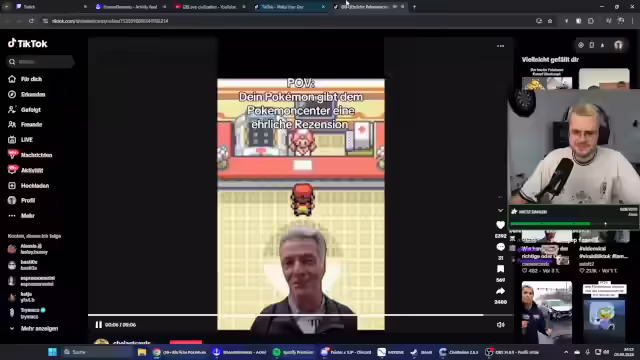Screen dimensions: 640x360
Task: Expand Mehr anzeigen accounts list
Action: pyautogui.click(x=33, y=329)
